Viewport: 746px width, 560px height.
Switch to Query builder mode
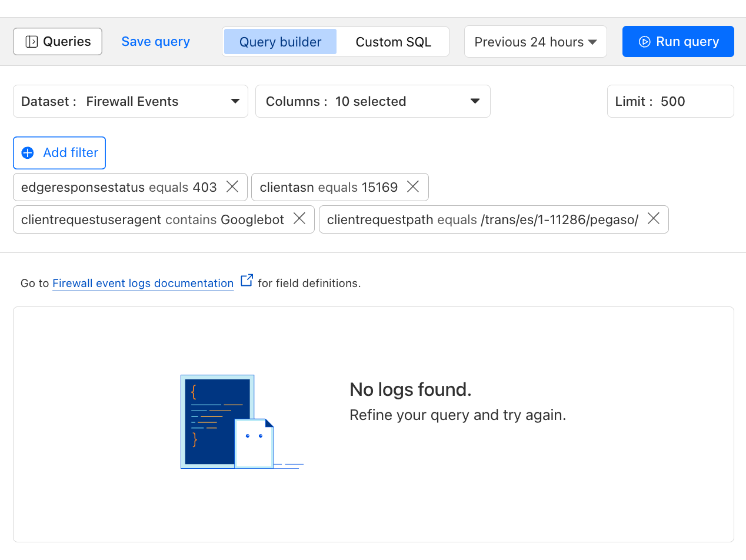(280, 42)
